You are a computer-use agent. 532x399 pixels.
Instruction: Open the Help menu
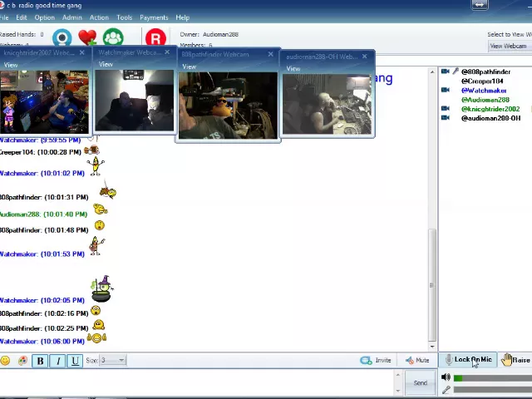tap(183, 17)
